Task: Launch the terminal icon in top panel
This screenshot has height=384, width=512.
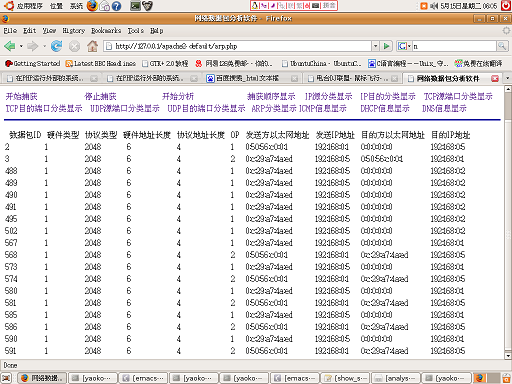Action: pos(135,6)
